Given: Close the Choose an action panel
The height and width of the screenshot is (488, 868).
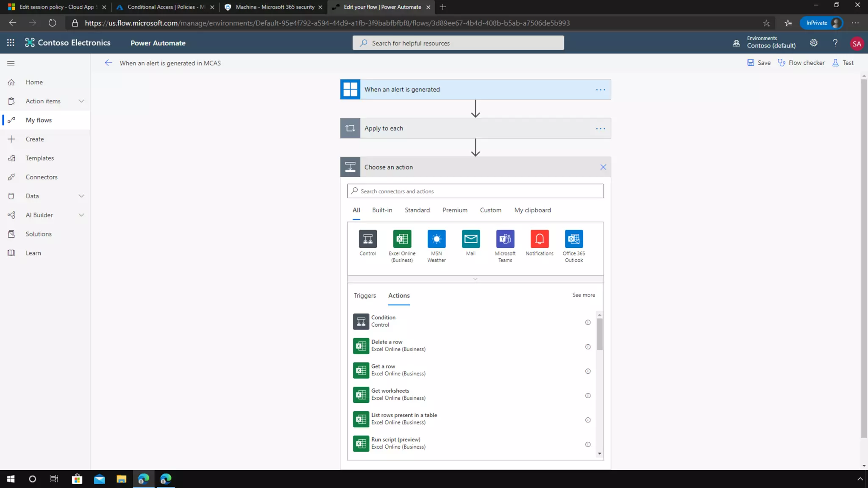Looking at the screenshot, I should 603,167.
